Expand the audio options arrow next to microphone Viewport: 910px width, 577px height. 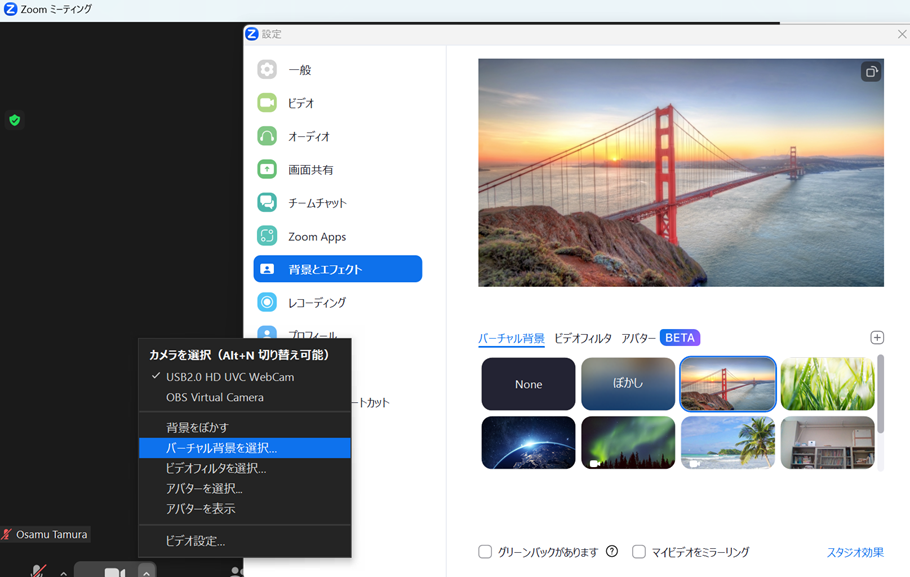(64, 573)
